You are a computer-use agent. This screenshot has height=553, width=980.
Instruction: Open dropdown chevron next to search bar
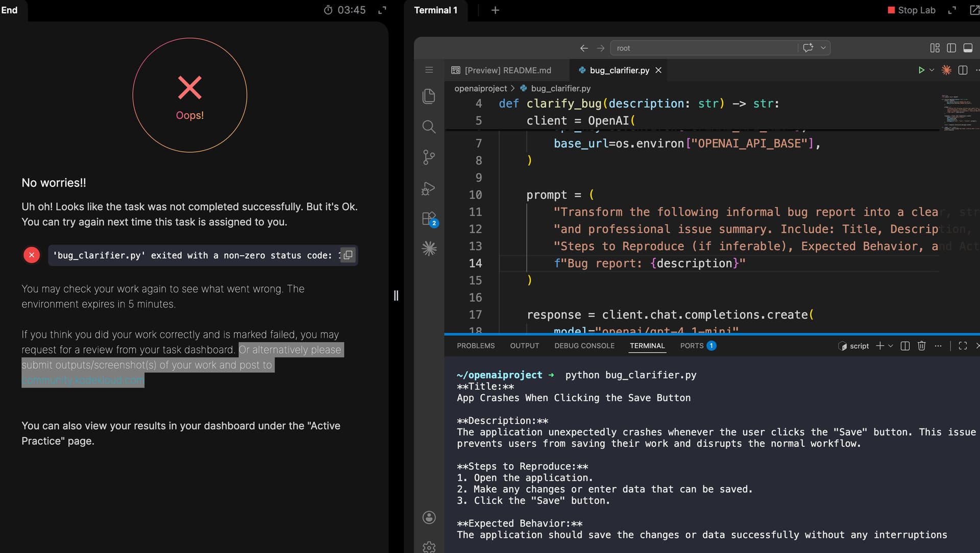click(x=823, y=48)
